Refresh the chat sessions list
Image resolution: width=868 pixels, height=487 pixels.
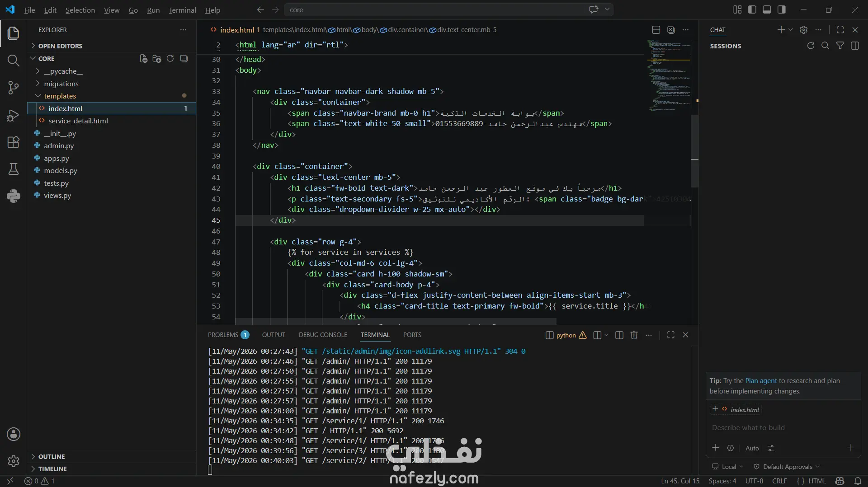click(811, 46)
